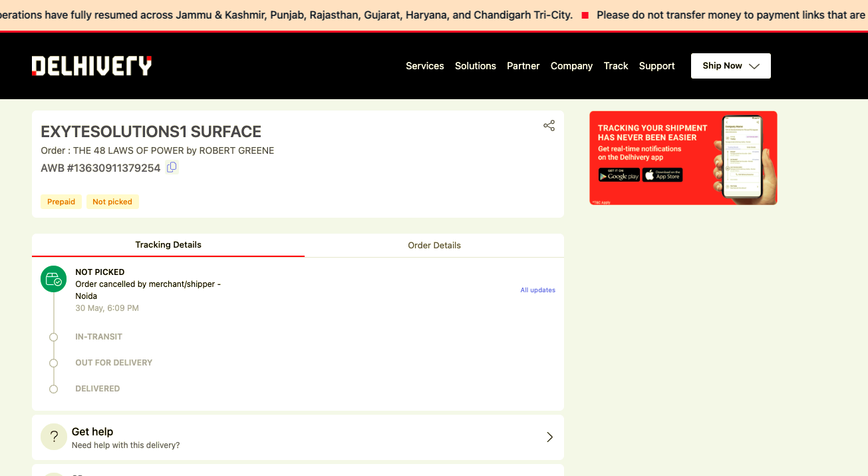This screenshot has height=476, width=868.
Task: Click the Delivered timeline step circle
Action: tap(54, 389)
